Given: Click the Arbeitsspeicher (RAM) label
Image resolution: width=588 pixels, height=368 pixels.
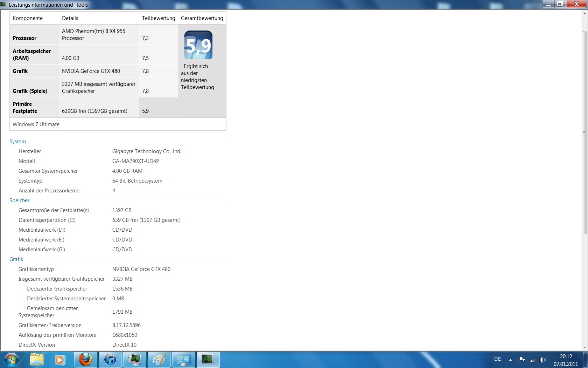Looking at the screenshot, I should tap(31, 55).
